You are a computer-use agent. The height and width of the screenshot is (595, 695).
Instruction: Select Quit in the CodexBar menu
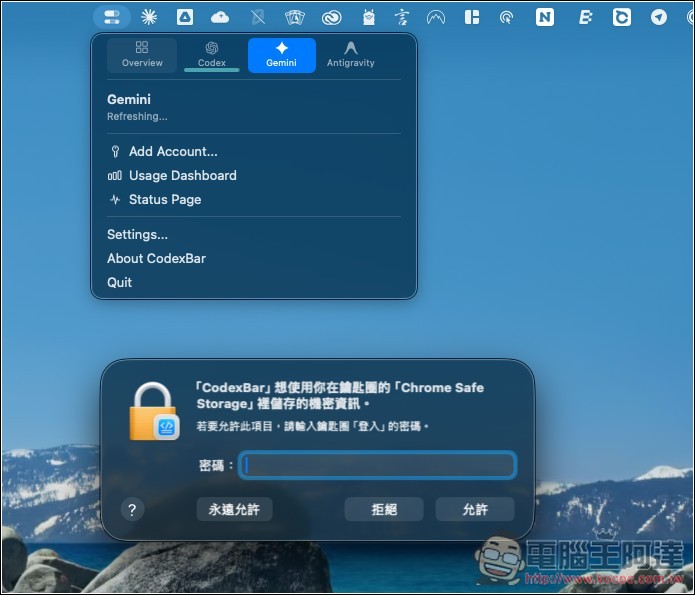(119, 282)
